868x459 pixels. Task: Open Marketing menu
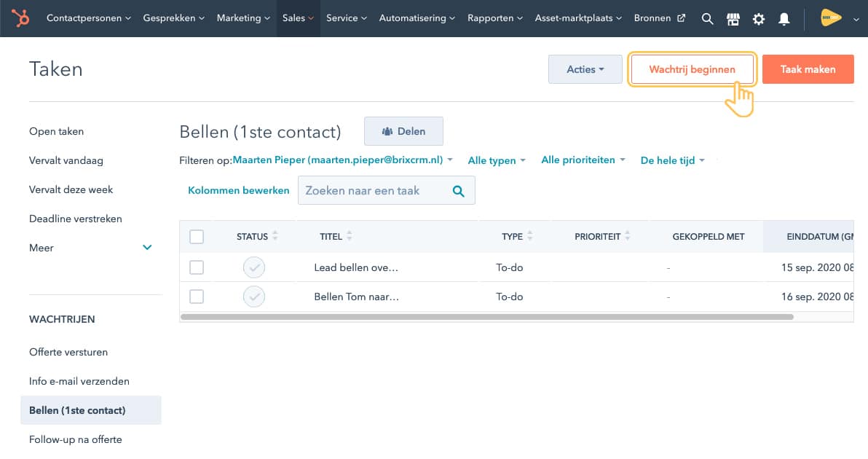tap(243, 18)
